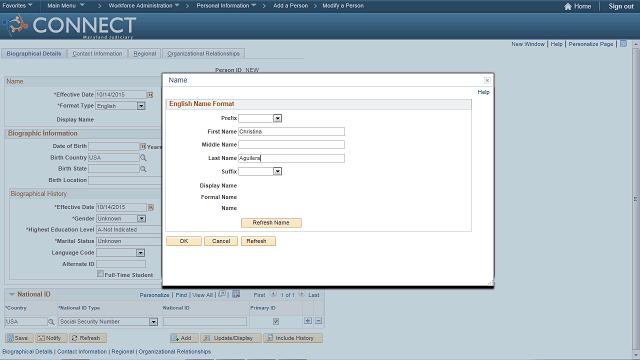Add a National ID row with plus

[x=308, y=321]
